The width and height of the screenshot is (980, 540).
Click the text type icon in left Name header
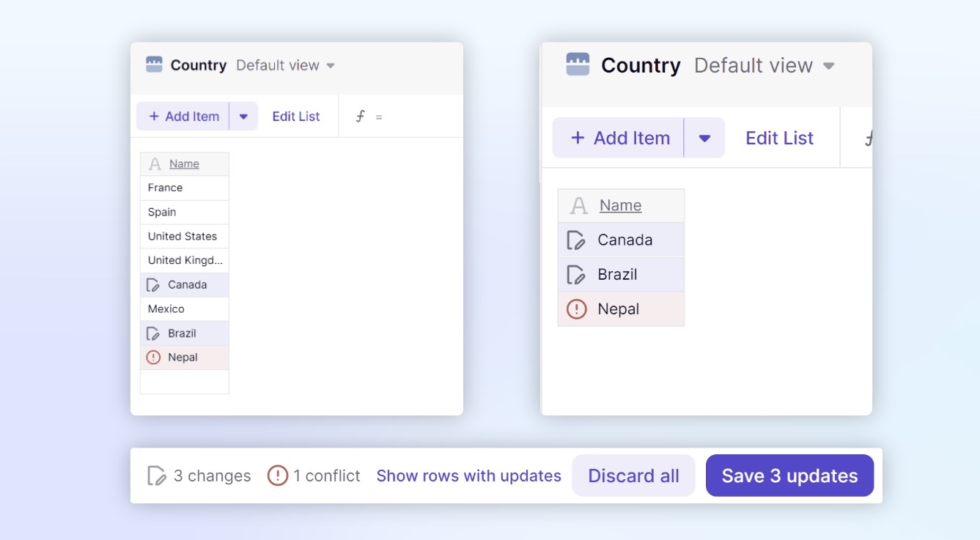[155, 164]
